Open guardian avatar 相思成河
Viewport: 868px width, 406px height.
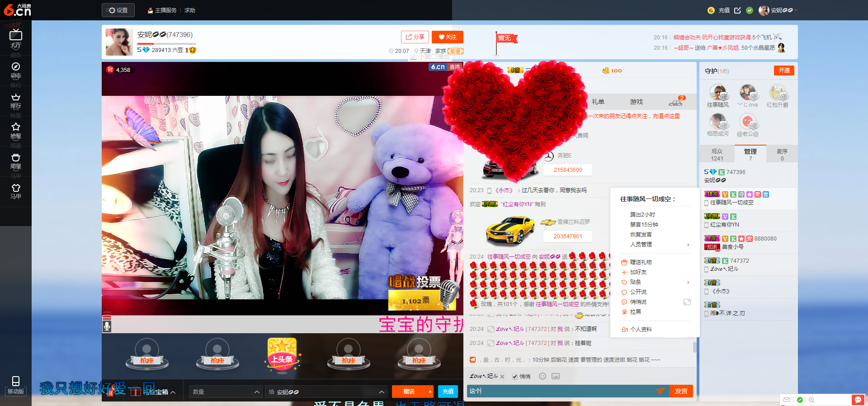[718, 122]
